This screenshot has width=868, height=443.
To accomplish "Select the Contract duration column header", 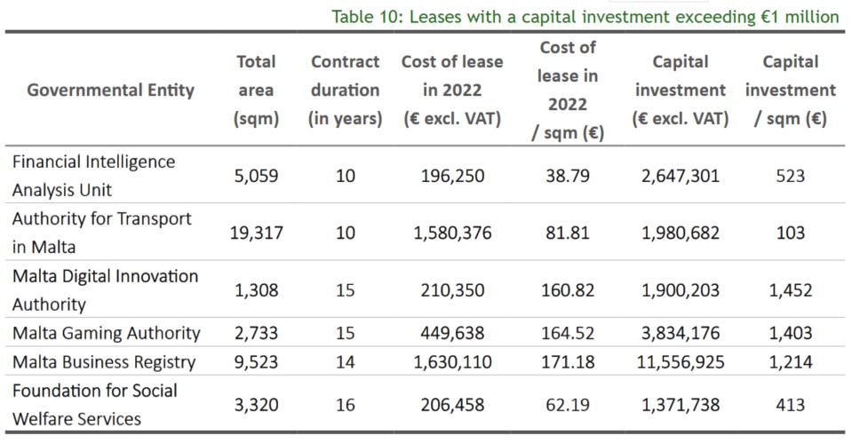I will [x=345, y=90].
